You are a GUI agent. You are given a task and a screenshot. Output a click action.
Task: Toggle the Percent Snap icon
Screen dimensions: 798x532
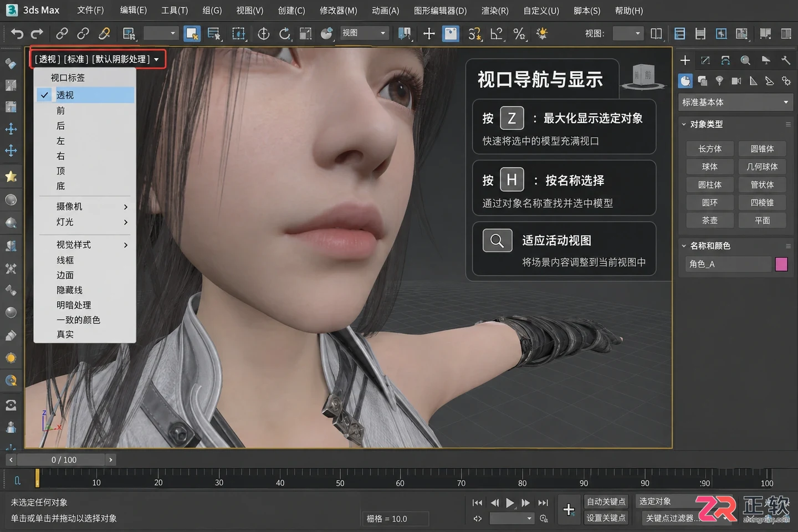pyautogui.click(x=519, y=34)
